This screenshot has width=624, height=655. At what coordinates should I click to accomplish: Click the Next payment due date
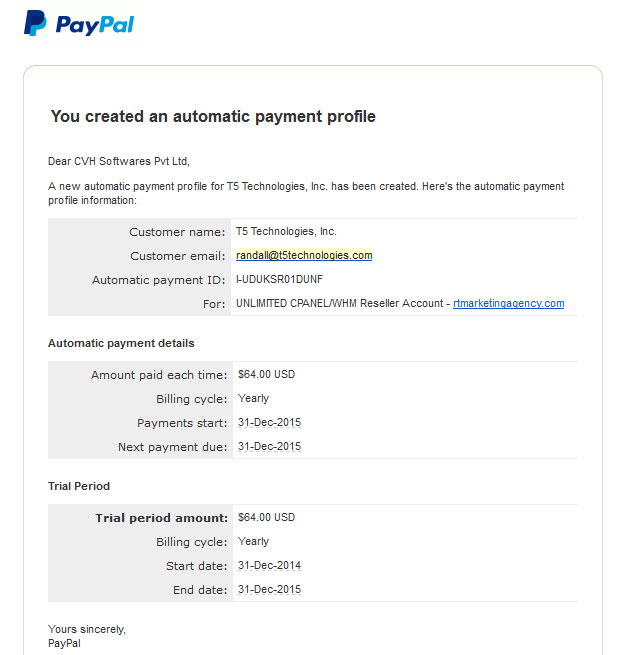tap(269, 446)
